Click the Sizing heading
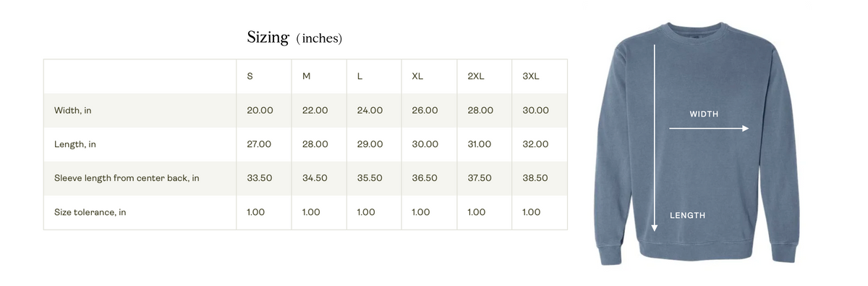Image resolution: width=868 pixels, height=286 pixels. (268, 38)
